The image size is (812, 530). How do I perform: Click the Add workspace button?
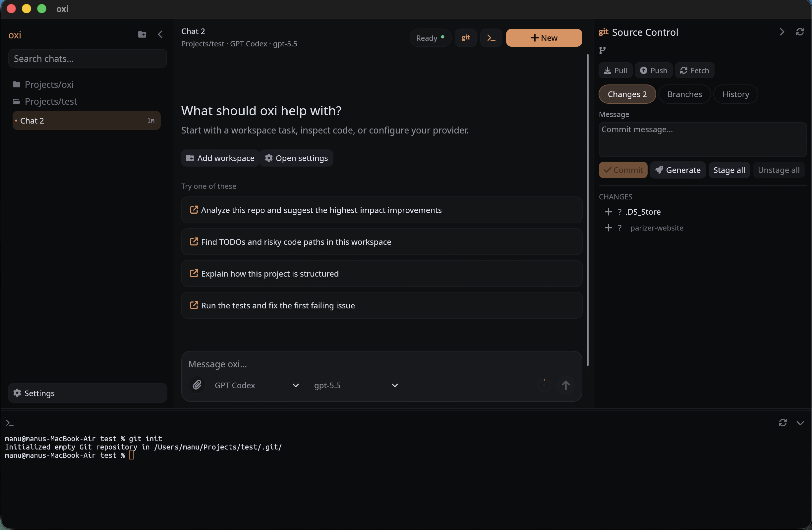pyautogui.click(x=220, y=158)
